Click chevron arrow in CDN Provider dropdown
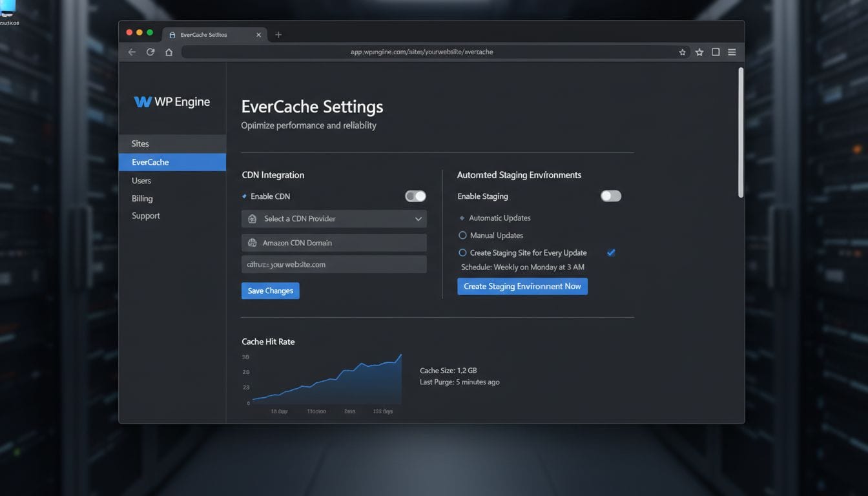This screenshot has width=868, height=496. [x=418, y=219]
